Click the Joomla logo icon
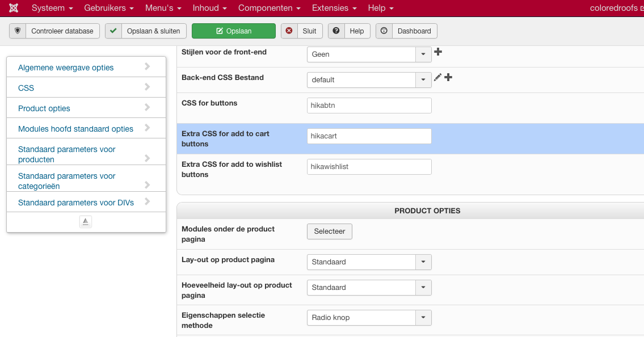The width and height of the screenshot is (644, 337). [x=14, y=8]
